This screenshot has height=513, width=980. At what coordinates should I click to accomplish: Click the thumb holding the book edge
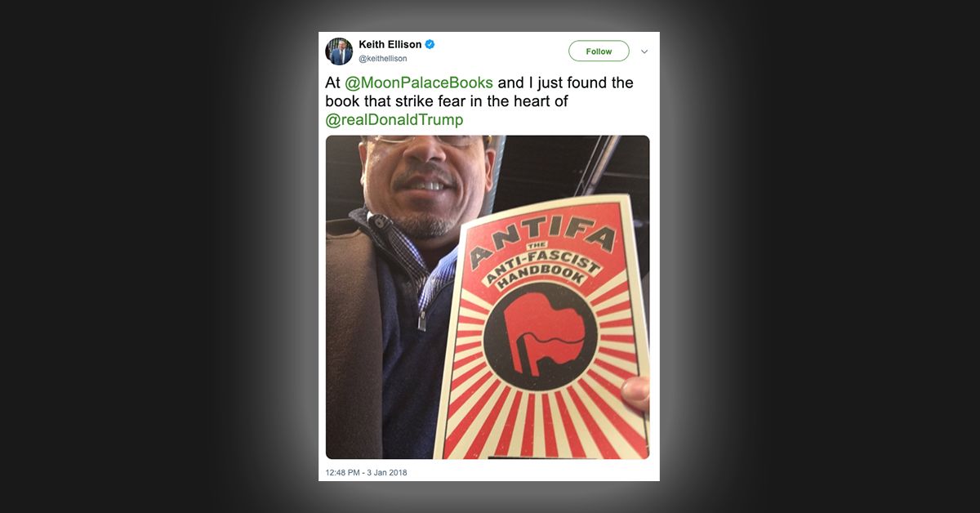636,394
